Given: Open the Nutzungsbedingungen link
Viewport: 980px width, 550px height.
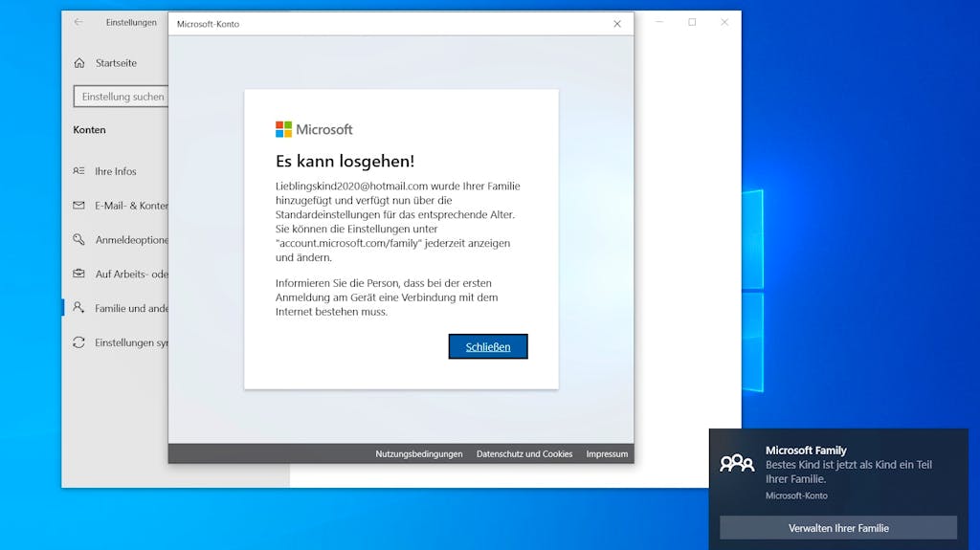Looking at the screenshot, I should click(419, 453).
